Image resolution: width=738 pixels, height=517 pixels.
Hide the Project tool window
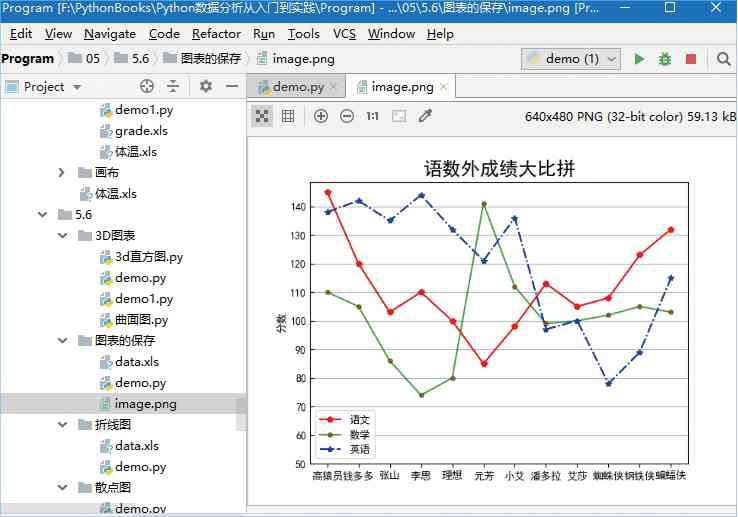(232, 86)
